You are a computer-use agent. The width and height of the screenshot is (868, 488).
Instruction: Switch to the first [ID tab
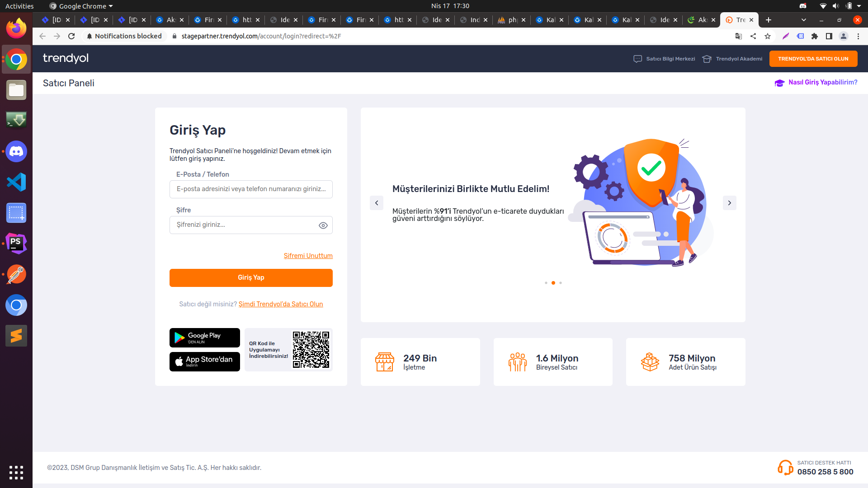(x=56, y=20)
